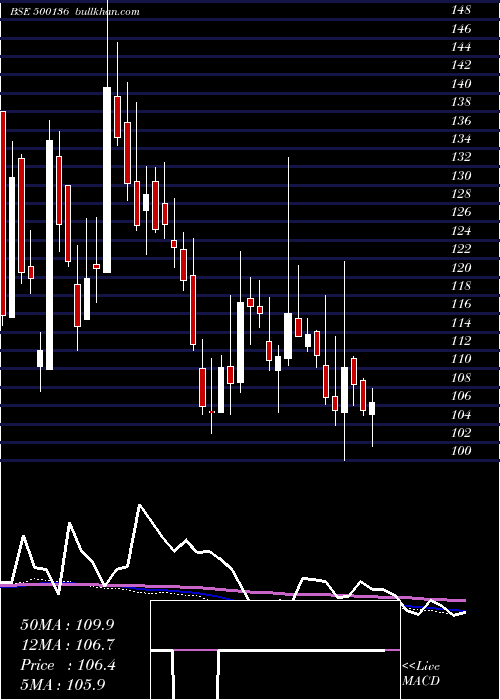This screenshot has width=500, height=700.
Task: Click the price axis label 132
Action: (461, 158)
